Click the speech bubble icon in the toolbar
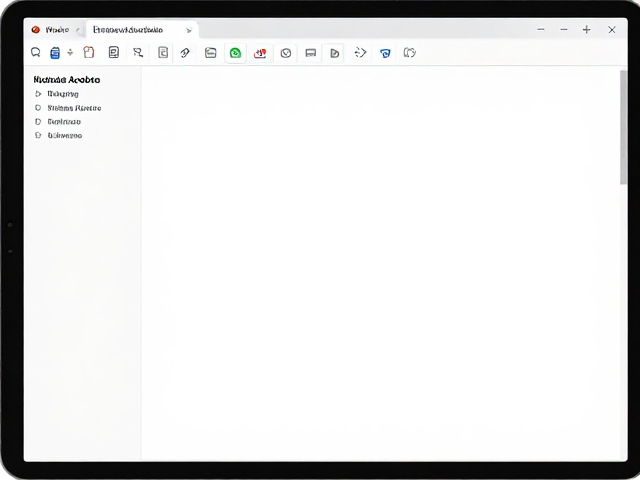Viewport: 640px width, 480px height. click(36, 52)
